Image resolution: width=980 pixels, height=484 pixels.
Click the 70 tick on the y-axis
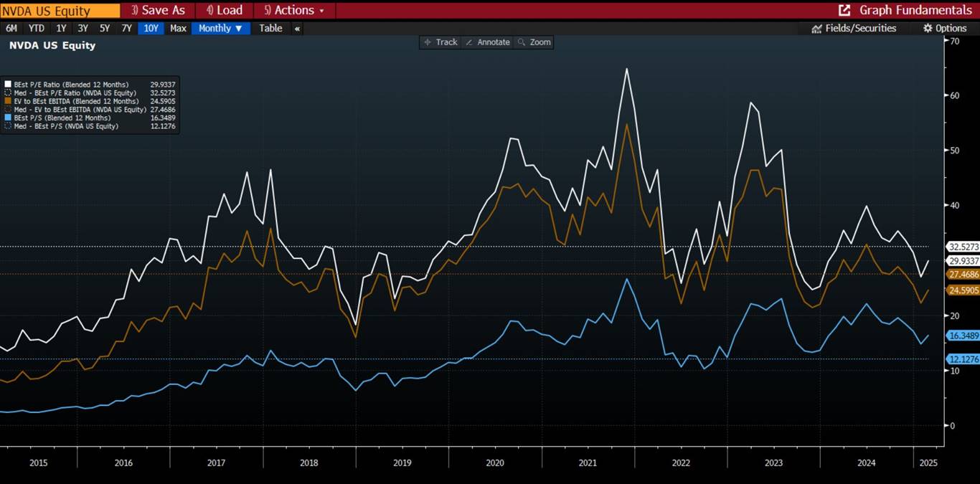pos(954,42)
